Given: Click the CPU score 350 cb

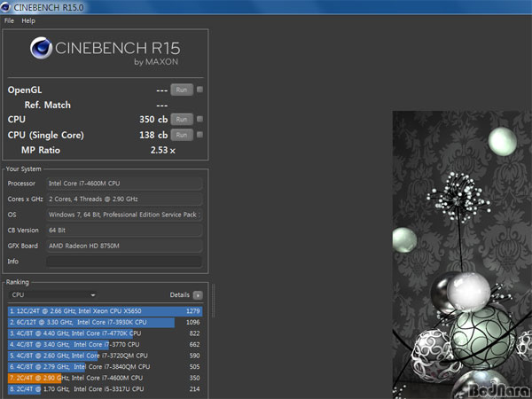Looking at the screenshot, I should tap(153, 120).
